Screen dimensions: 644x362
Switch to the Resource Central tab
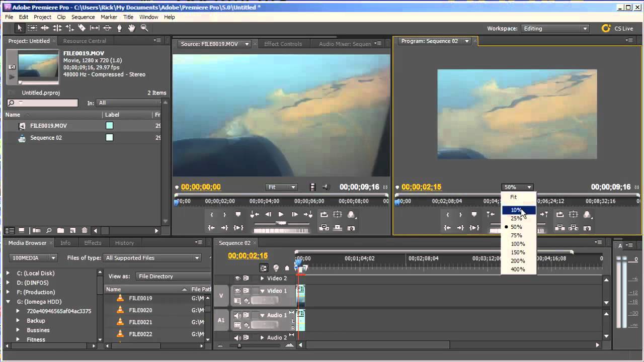click(85, 41)
